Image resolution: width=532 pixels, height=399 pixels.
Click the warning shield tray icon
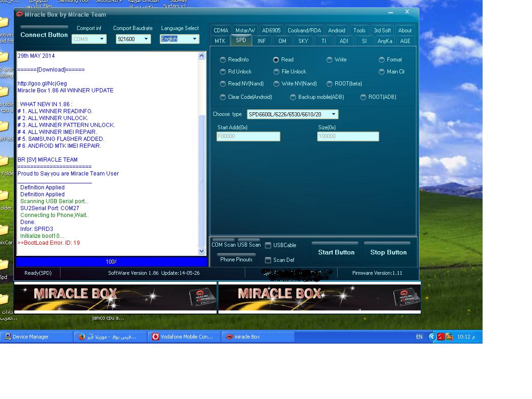pyautogui.click(x=449, y=337)
